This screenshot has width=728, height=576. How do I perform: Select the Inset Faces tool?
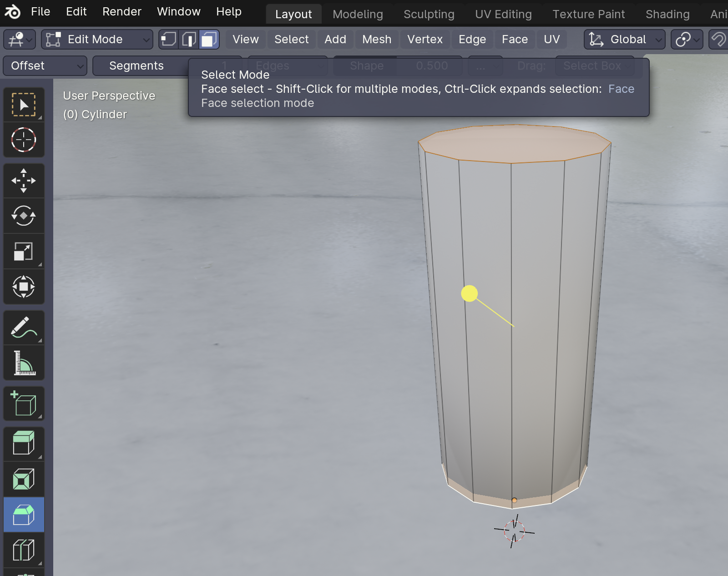(24, 479)
